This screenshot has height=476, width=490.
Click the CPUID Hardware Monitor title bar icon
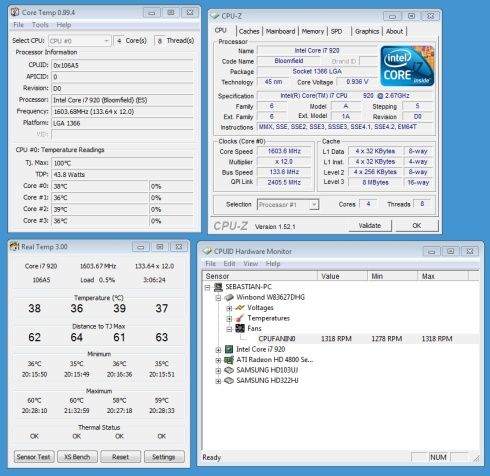point(207,251)
